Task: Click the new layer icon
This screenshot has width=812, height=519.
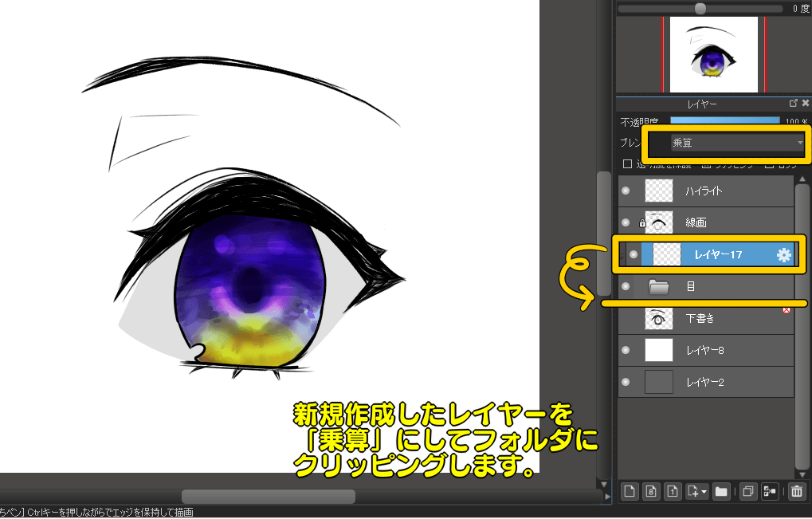Action: (630, 492)
